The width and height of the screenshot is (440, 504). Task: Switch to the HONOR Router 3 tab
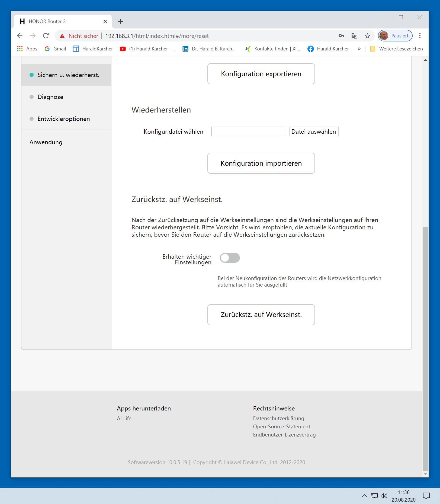click(63, 21)
